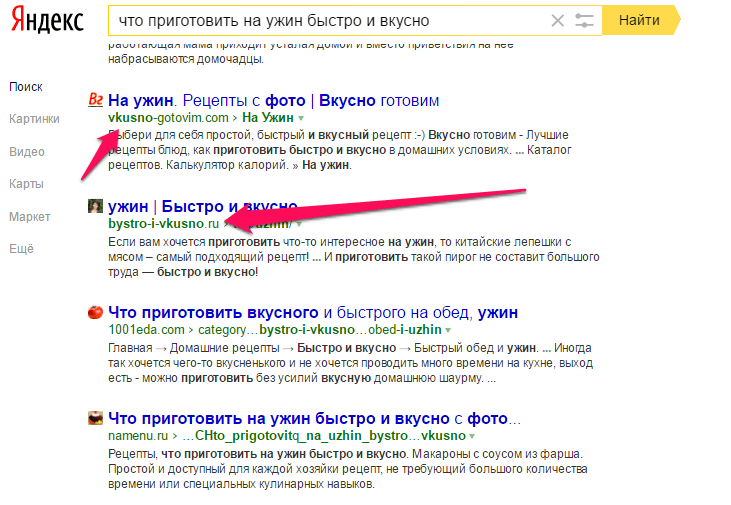Viewport: 731px width, 505px height.
Task: Select the Поиск tab in sidebar
Action: 26,87
